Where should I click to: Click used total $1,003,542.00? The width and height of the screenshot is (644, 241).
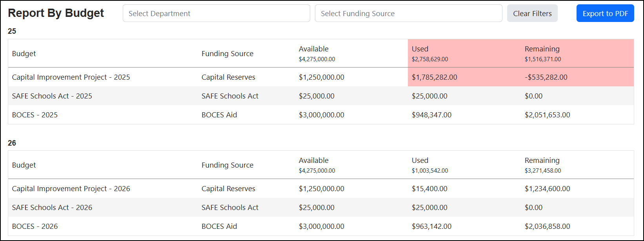click(430, 171)
